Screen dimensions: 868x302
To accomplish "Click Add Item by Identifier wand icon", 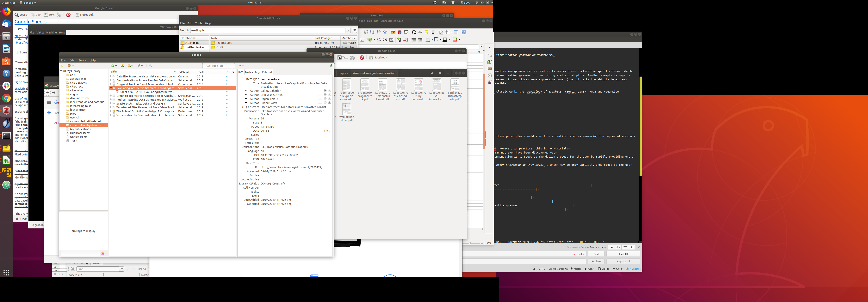I will tap(122, 66).
